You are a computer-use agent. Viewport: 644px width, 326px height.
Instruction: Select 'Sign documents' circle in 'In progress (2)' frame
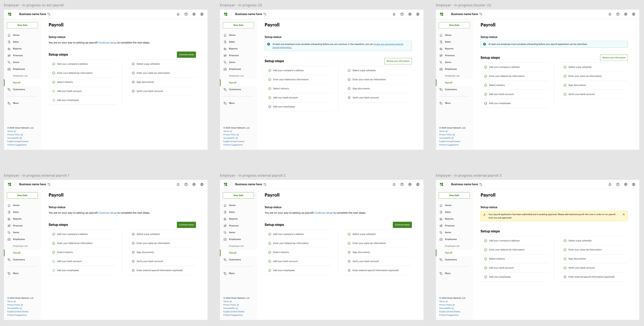pyautogui.click(x=349, y=89)
